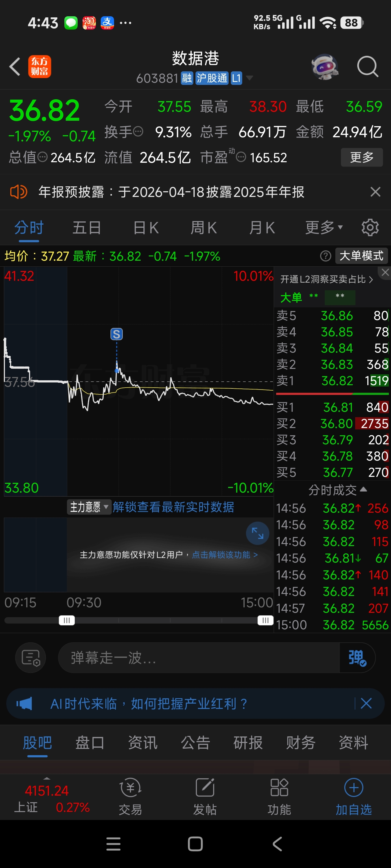Expand chart to fullscreen icon
The width and height of the screenshot is (391, 868).
[x=257, y=533]
